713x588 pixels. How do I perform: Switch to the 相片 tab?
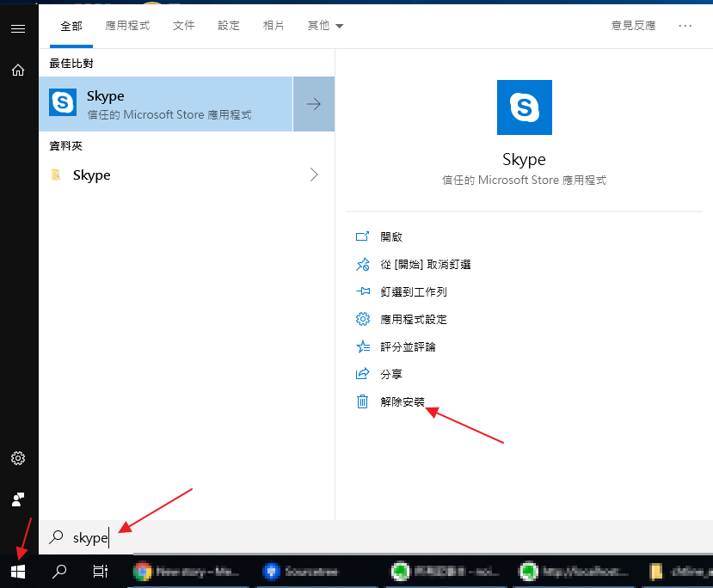coord(274,26)
